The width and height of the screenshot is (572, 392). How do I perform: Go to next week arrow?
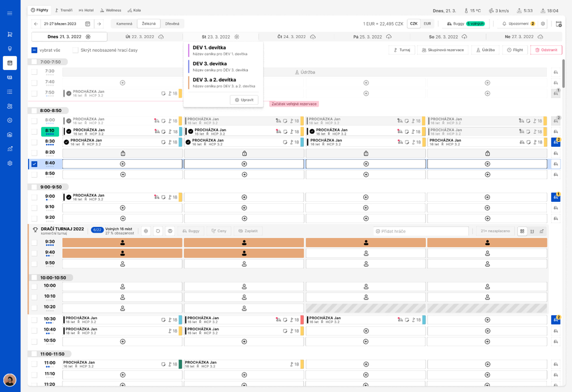[99, 24]
